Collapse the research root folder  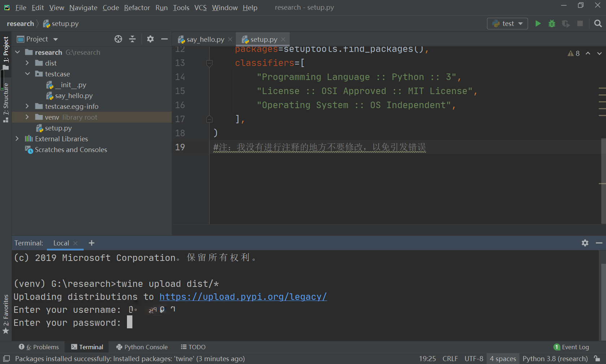[x=17, y=52]
